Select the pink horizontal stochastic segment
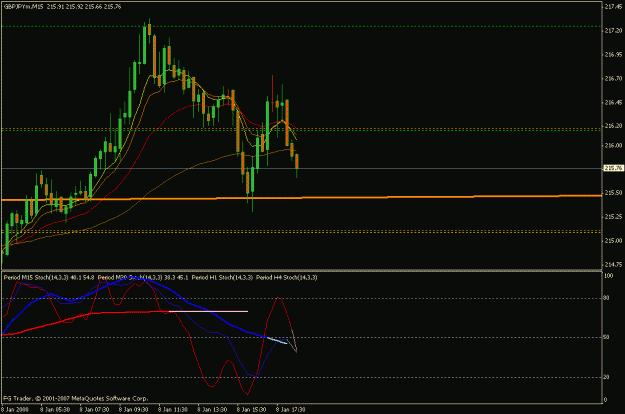This screenshot has width=625, height=414. (x=208, y=311)
